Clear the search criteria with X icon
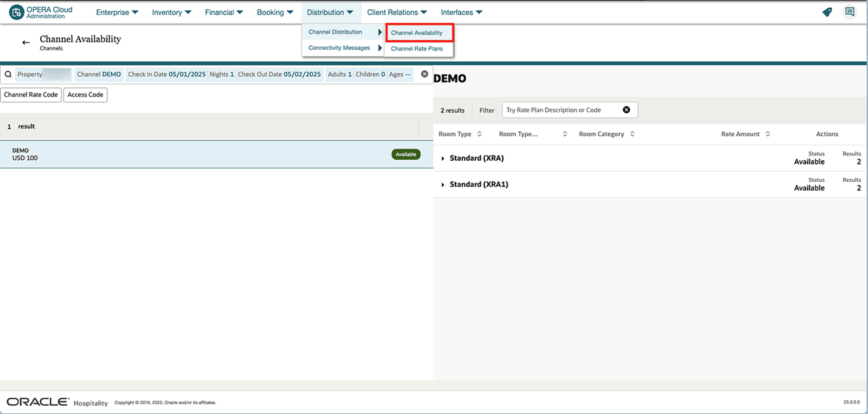868x414 pixels. (425, 74)
